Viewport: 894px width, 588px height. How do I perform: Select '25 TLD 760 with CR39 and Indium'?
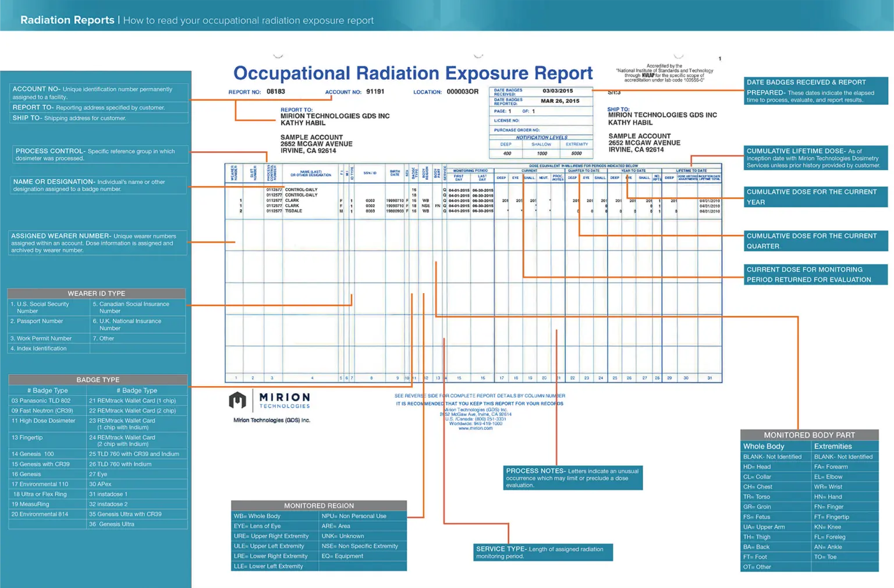[x=137, y=454]
